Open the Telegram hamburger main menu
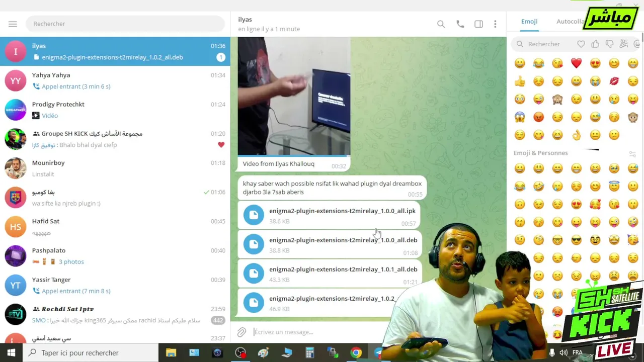This screenshot has width=644, height=362. [x=13, y=24]
